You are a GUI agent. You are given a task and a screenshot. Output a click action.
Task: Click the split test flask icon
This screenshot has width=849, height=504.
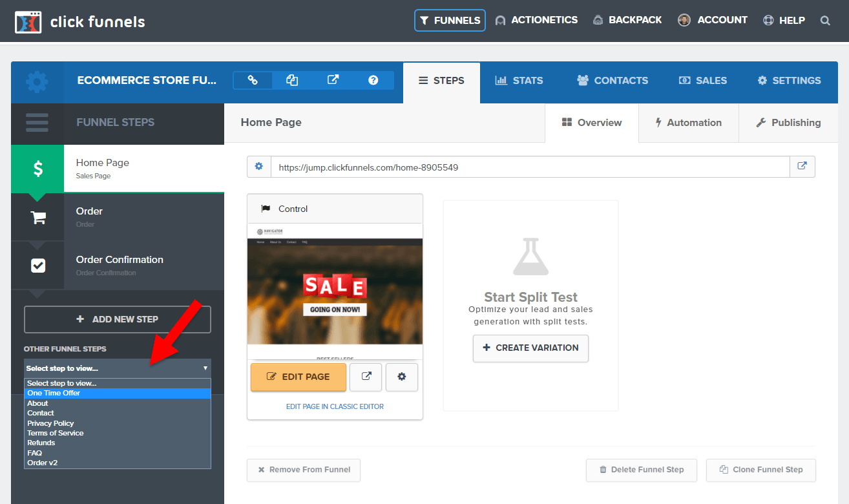(530, 257)
